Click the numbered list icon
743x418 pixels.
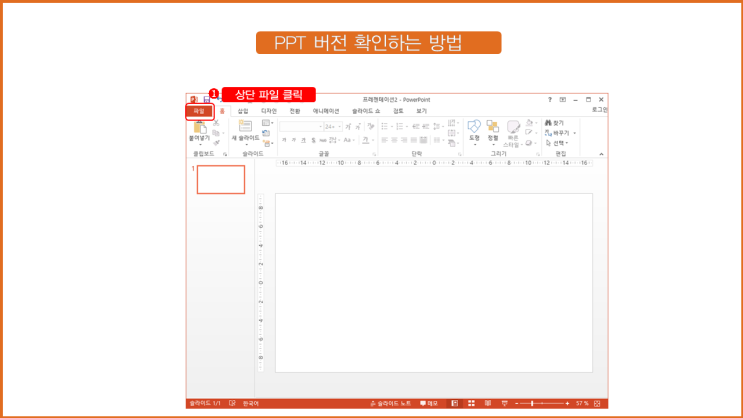tap(399, 127)
